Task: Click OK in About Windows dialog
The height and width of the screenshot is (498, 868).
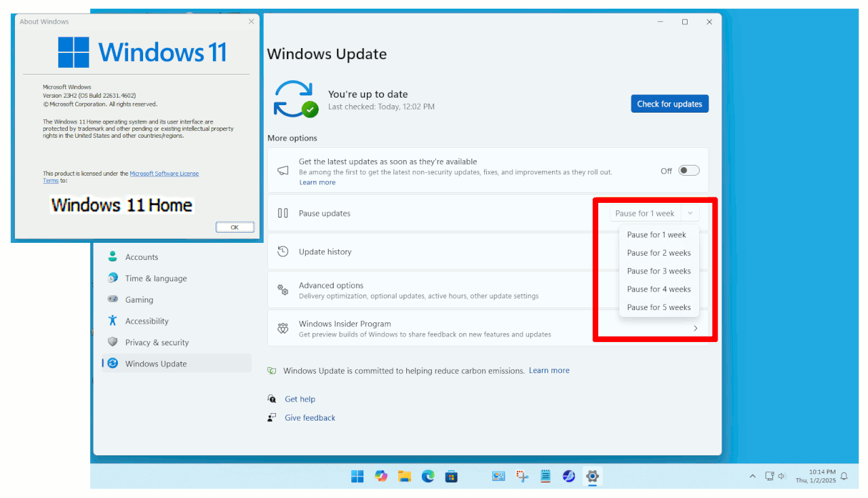Action: coord(235,227)
